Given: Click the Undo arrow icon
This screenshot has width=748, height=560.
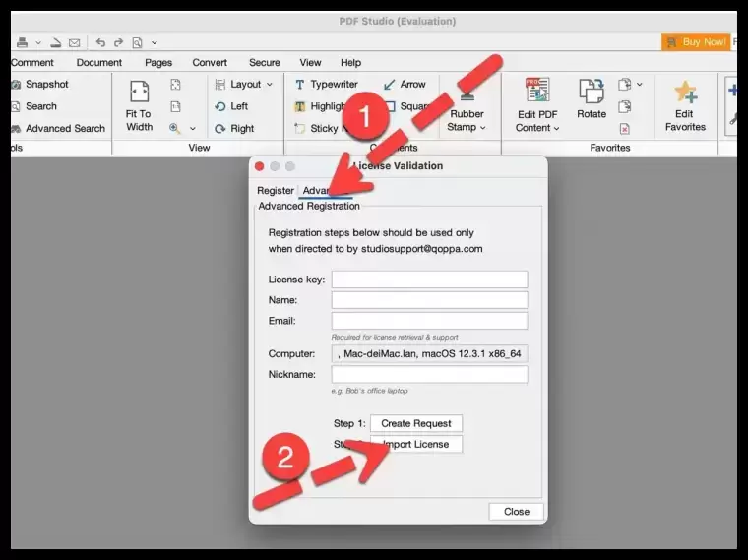Looking at the screenshot, I should tap(100, 42).
